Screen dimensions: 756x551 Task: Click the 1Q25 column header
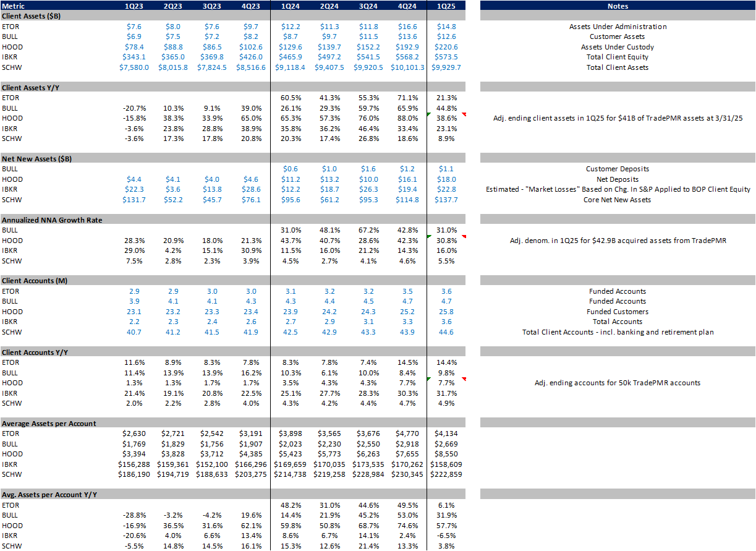tap(446, 6)
